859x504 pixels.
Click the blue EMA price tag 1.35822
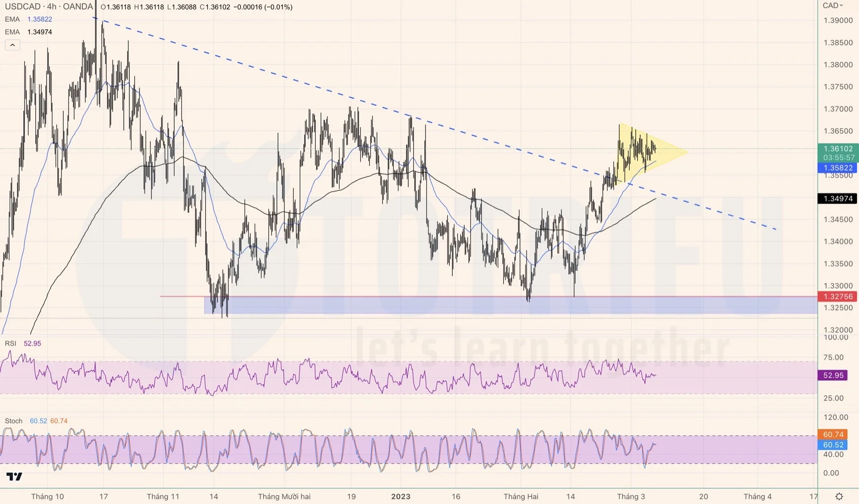[838, 168]
